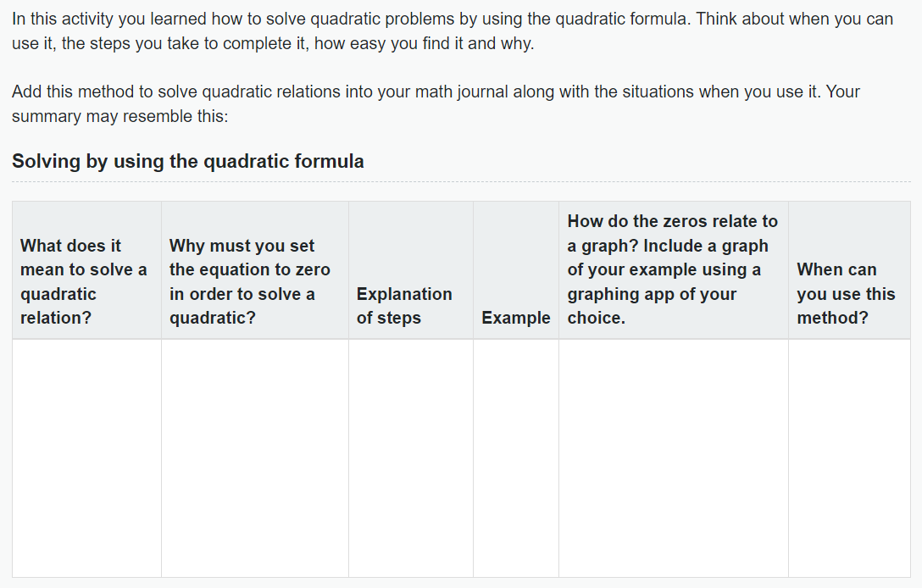The height and width of the screenshot is (588, 922).
Task: Select the 'Explanation of steps' column header
Action: pyautogui.click(x=410, y=270)
